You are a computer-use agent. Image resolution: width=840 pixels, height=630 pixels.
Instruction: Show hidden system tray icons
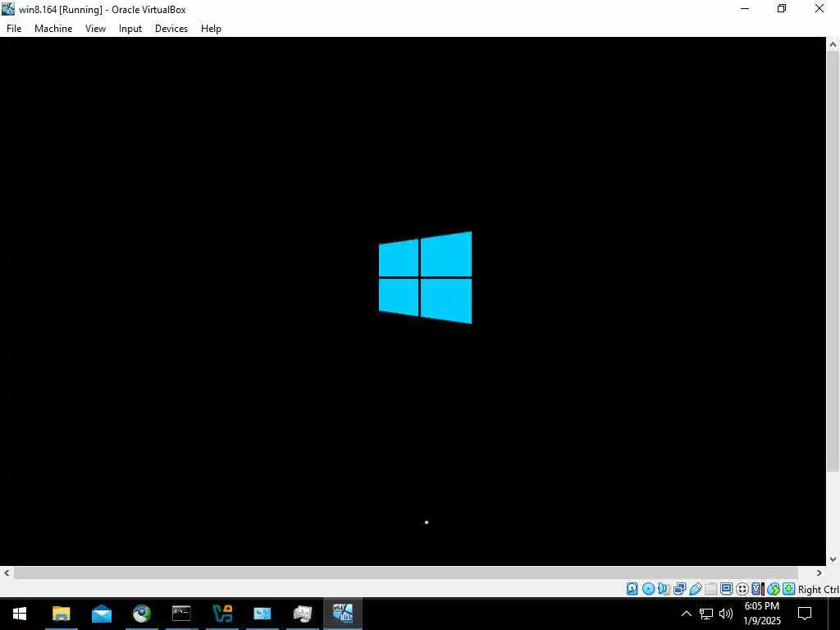(x=686, y=614)
